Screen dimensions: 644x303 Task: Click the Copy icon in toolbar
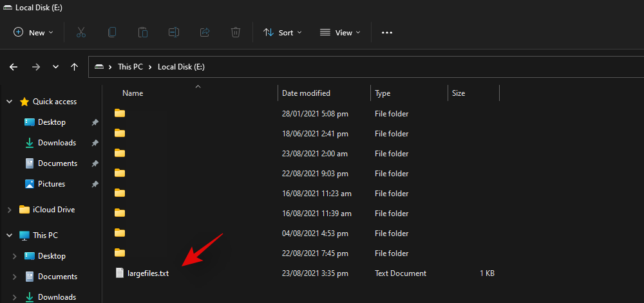(112, 32)
